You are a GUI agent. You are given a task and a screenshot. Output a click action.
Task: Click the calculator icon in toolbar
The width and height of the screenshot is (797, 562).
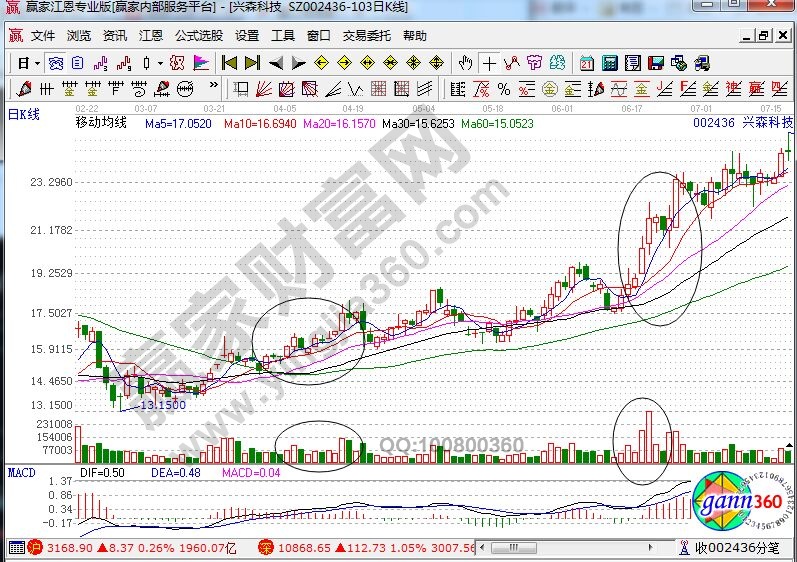click(x=609, y=62)
